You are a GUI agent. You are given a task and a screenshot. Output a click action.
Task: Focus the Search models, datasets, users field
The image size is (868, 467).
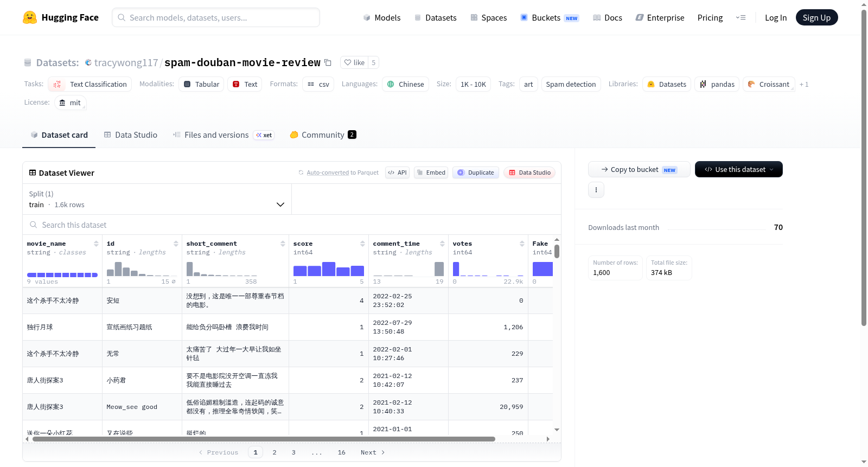click(x=216, y=17)
